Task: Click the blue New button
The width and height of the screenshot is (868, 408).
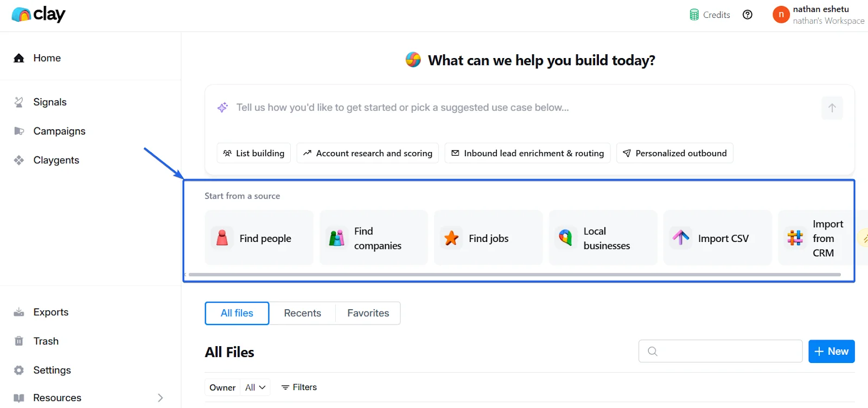Action: click(x=831, y=351)
